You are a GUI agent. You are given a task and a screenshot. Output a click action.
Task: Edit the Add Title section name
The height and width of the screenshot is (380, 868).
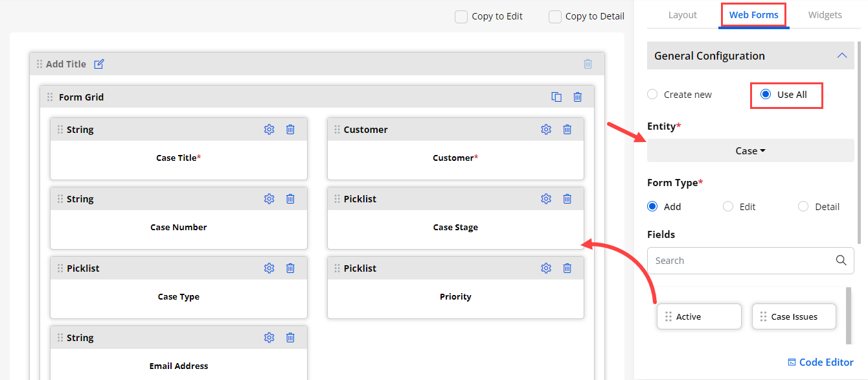click(x=99, y=64)
